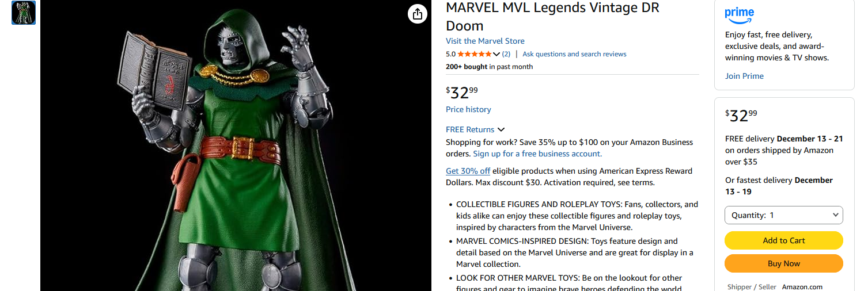Open the main Dr Doom product image

236,150
